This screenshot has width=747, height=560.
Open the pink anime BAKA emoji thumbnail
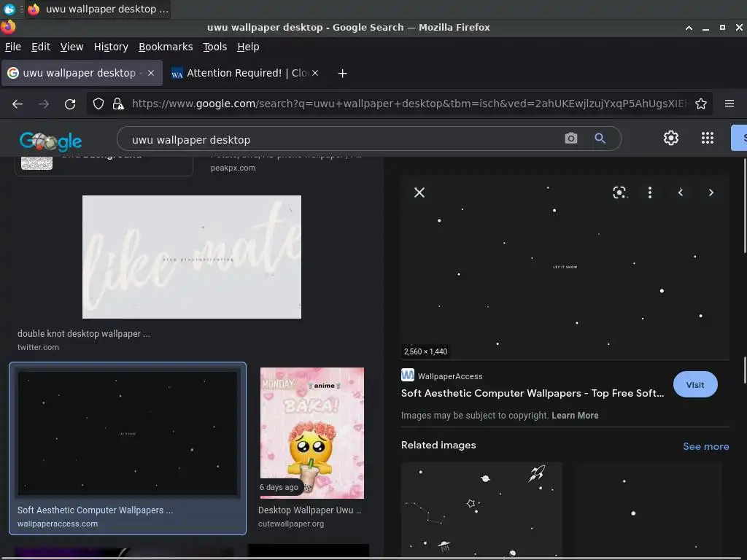pyautogui.click(x=312, y=433)
